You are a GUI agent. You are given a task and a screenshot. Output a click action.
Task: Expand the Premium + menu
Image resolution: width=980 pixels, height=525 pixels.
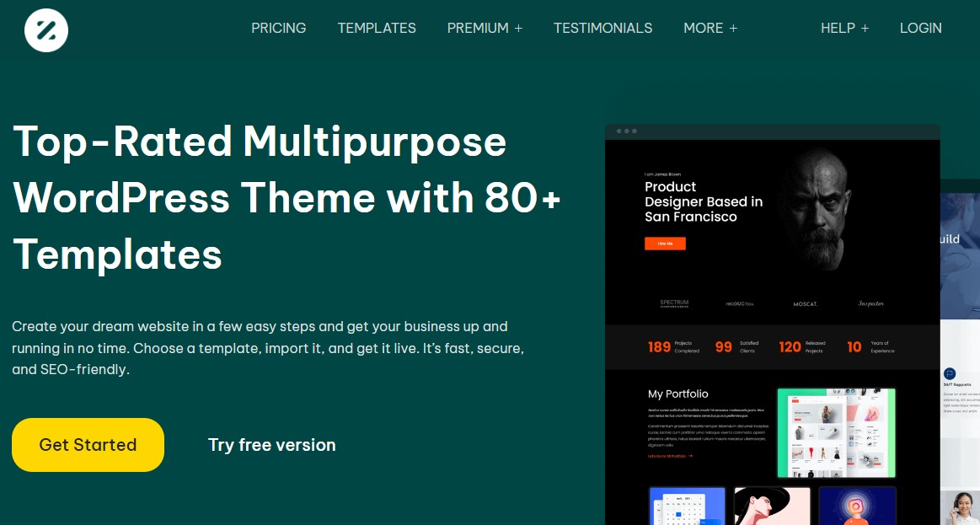click(485, 28)
